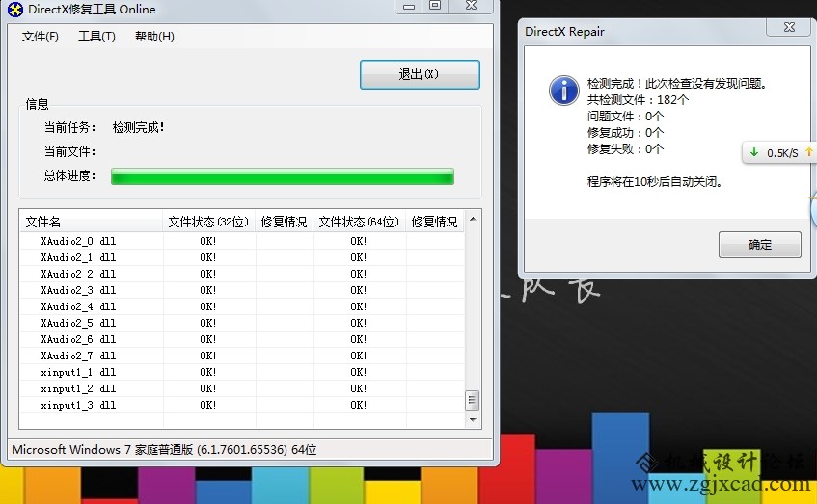
Task: Close the DirectX Repair dialog
Action: click(789, 27)
